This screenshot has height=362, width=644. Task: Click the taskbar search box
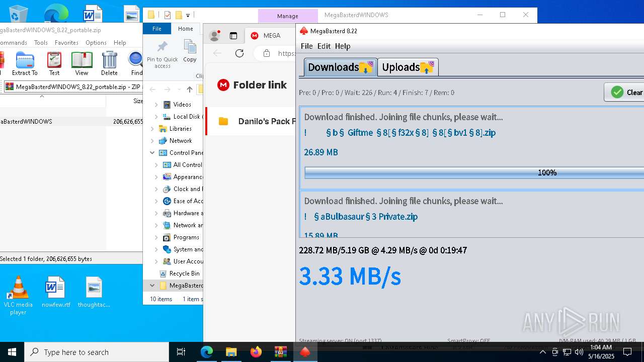(97, 352)
